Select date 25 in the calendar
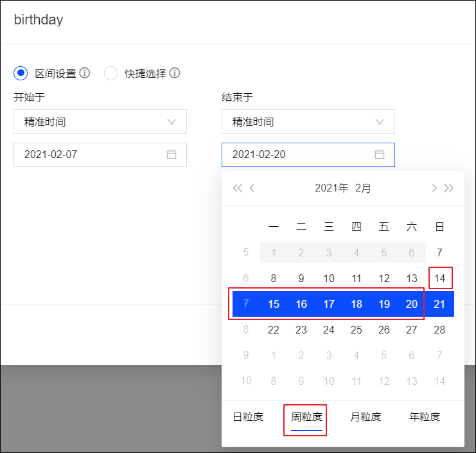Image resolution: width=476 pixels, height=453 pixels. tap(357, 330)
